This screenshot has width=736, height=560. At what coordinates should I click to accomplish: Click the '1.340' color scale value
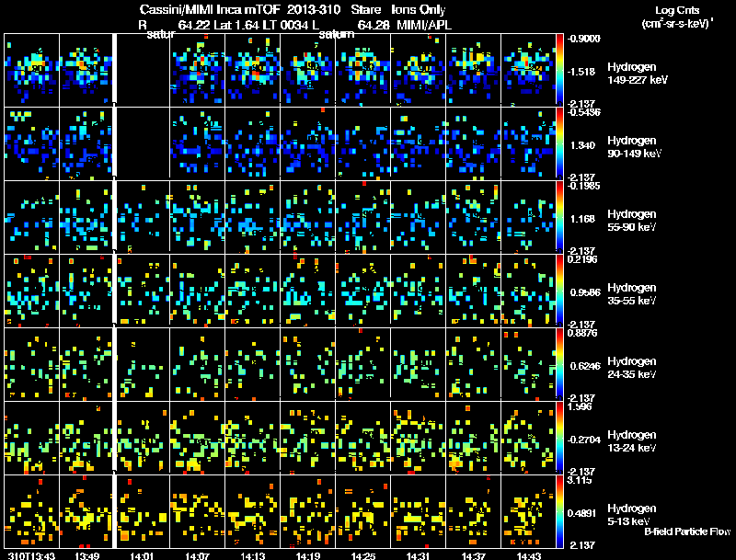tap(582, 145)
